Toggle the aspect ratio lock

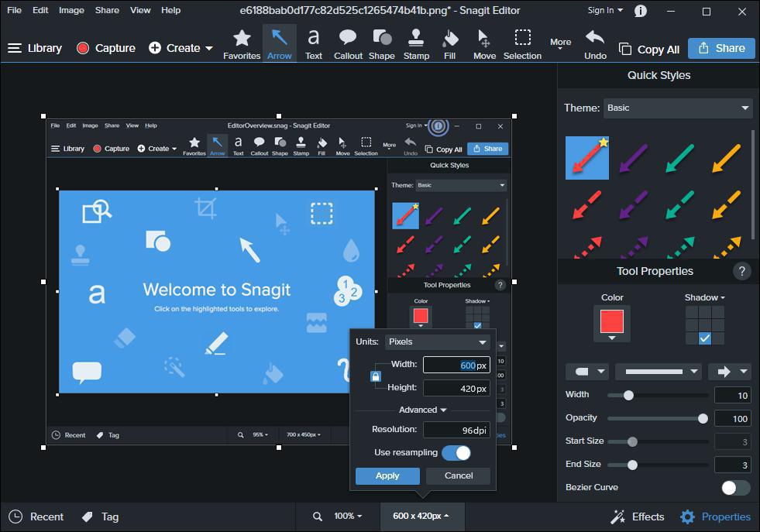(x=376, y=376)
